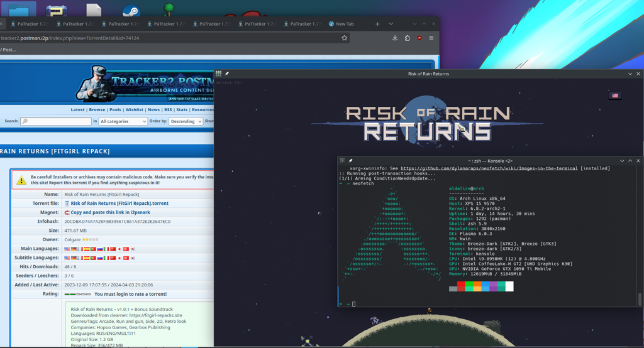Viewport: 644px width, 348px height.
Task: Open the Risk of Rain Returns window menu icon
Action: pos(218,74)
